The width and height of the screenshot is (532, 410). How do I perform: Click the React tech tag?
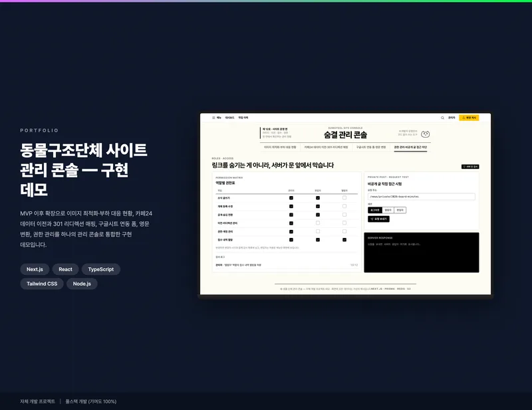[65, 269]
